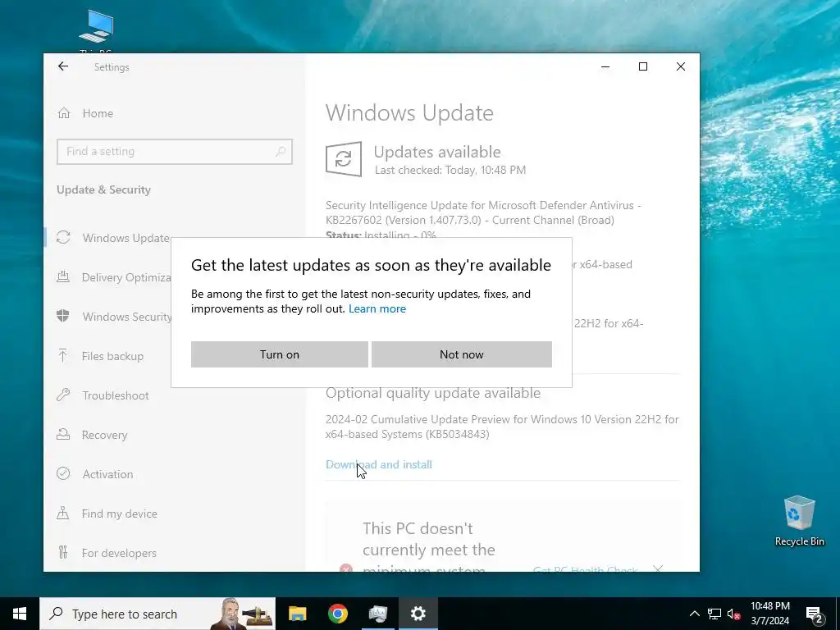Click the KB5034843 cumulative update preview text
Screen dimensions: 840x630
point(502,427)
